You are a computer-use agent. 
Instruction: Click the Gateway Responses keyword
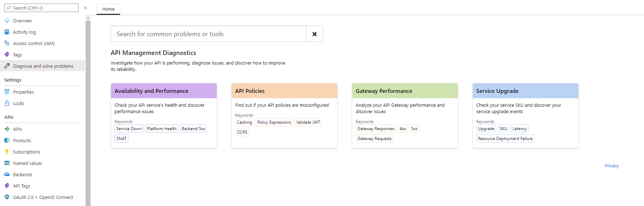[x=376, y=129]
